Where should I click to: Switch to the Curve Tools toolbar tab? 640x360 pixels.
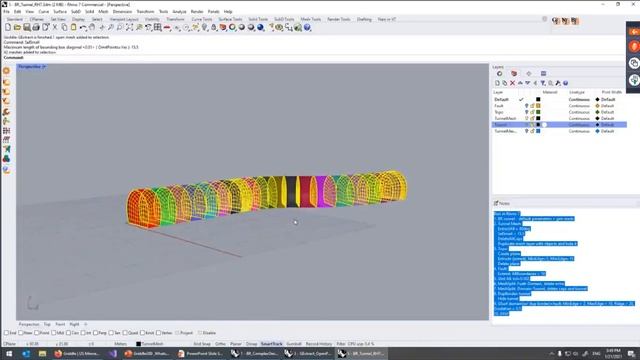click(x=202, y=19)
